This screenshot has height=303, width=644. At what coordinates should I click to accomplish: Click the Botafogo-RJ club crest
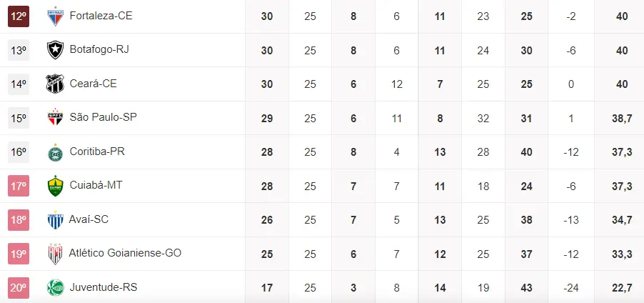coord(55,50)
